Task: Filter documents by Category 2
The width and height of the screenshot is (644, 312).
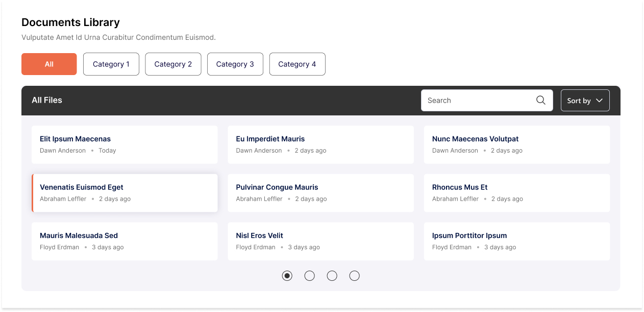Action: coord(173,64)
